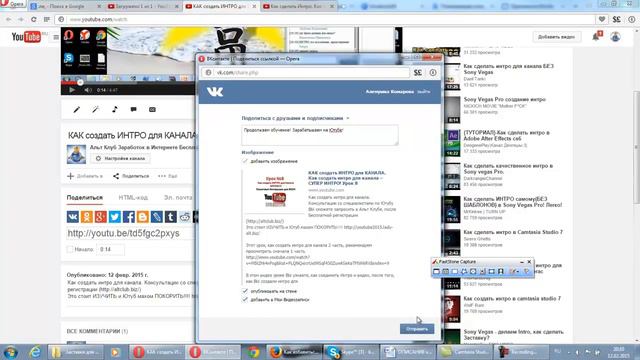Click the 'Добавить видео' upload button
640x360 pixels.
coord(556,37)
